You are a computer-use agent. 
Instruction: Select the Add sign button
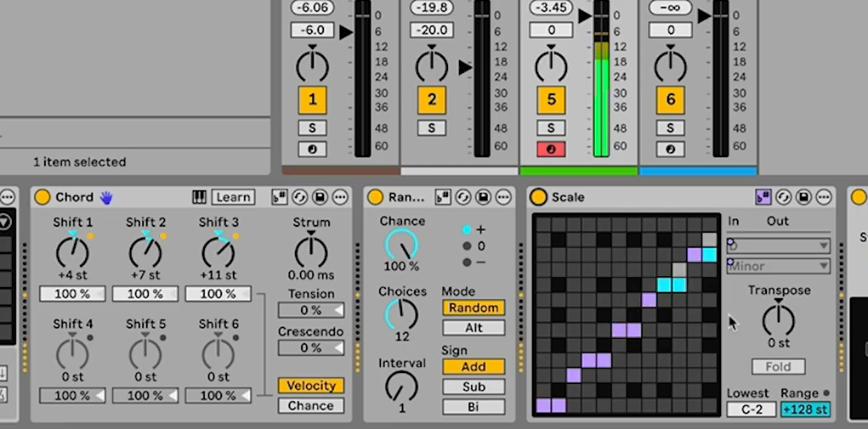[474, 367]
